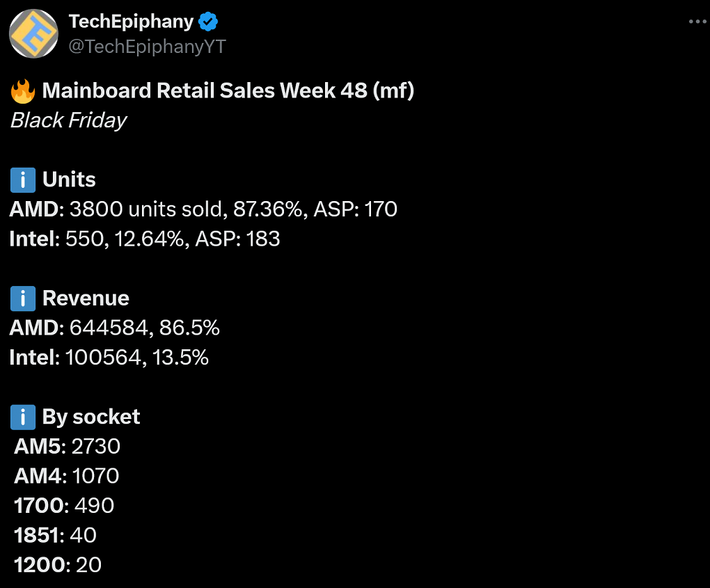
Task: Click the Mainboard Retail Sales Week 48 headline
Action: (228, 90)
